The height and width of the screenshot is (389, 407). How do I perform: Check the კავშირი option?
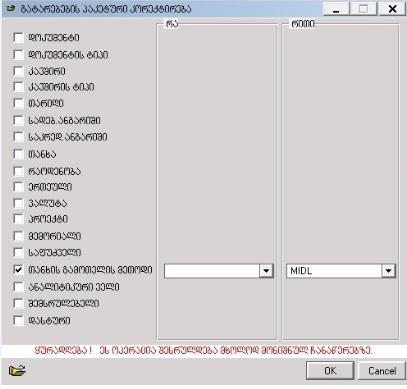pos(19,71)
